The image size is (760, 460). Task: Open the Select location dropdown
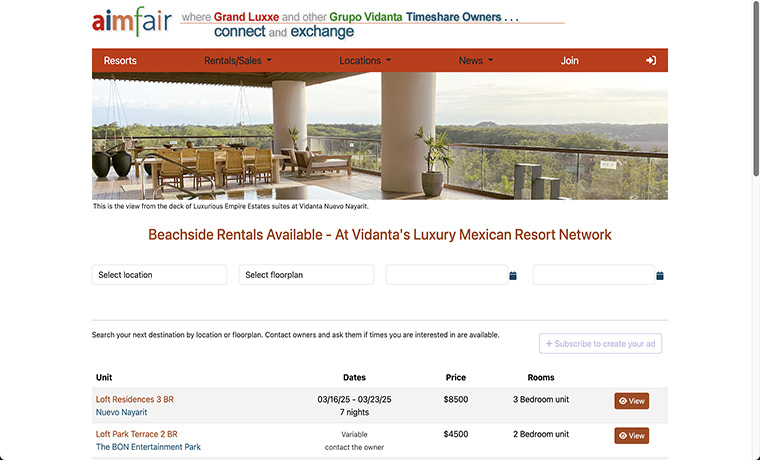[x=159, y=275]
